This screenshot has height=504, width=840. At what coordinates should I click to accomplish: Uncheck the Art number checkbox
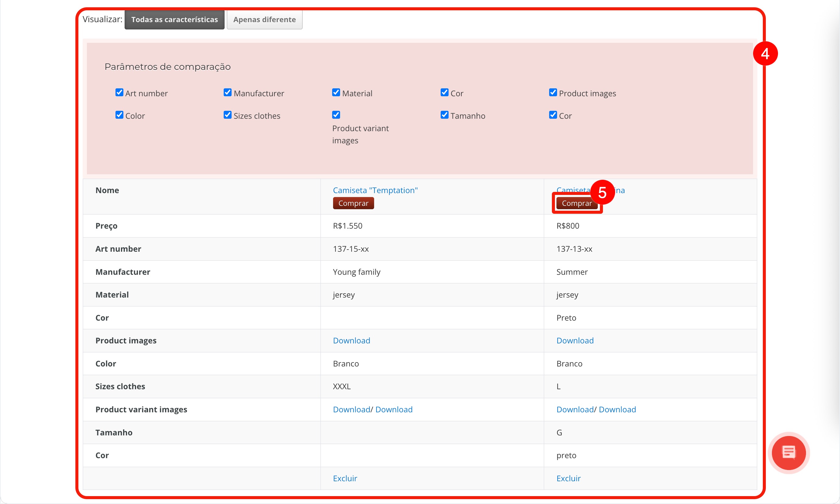click(119, 93)
